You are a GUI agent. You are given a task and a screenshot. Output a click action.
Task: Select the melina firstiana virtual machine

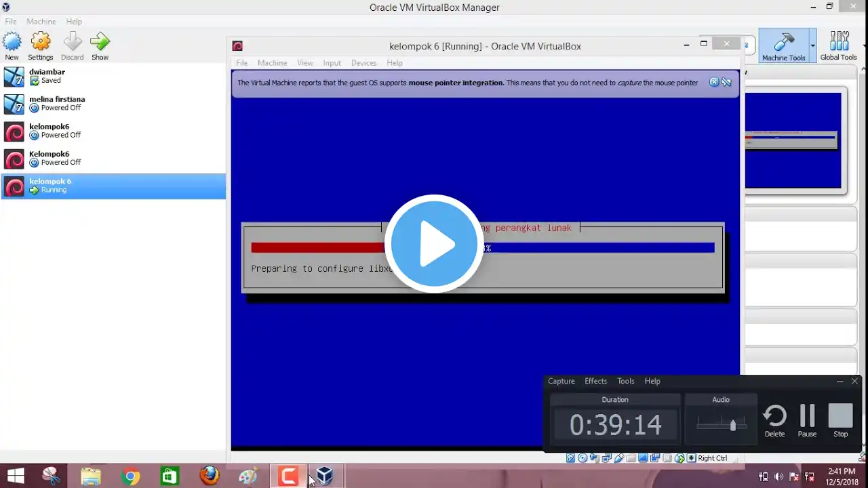pos(113,104)
